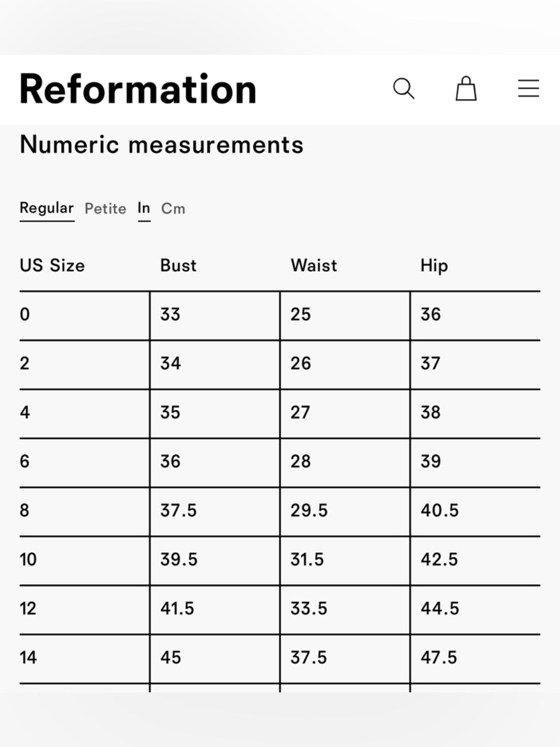The height and width of the screenshot is (747, 560).
Task: Switch to the Regular sizing tab
Action: coord(46,208)
